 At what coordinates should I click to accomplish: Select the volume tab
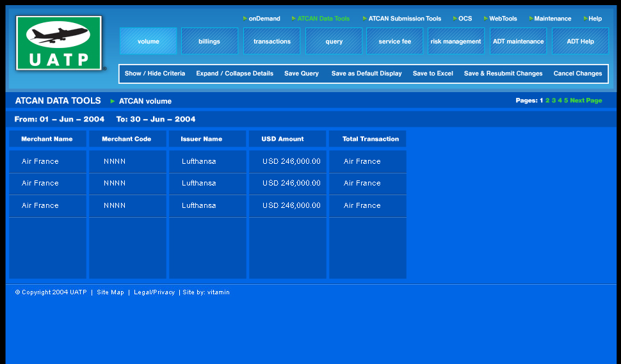[149, 42]
